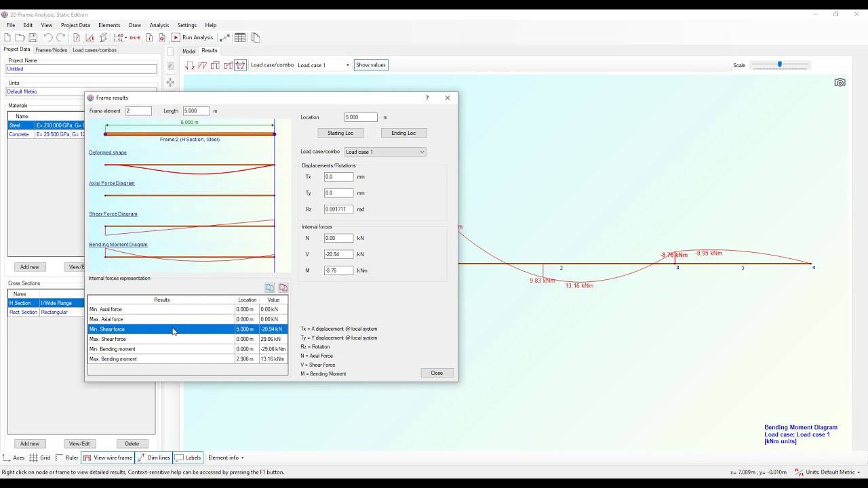Save the project using the floppy disk icon
868x488 pixels.
(33, 37)
